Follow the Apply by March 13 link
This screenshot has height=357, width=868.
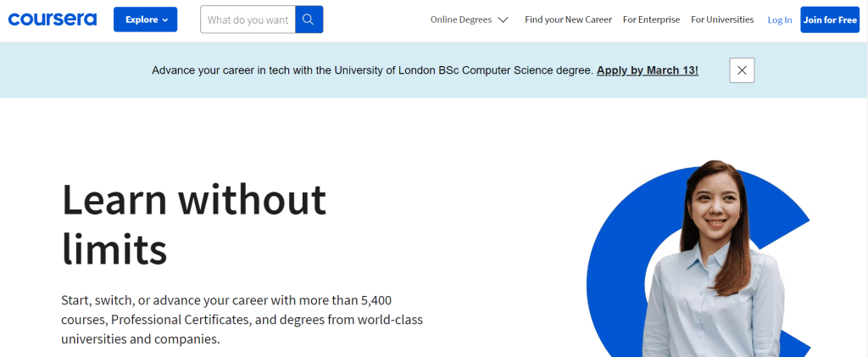(x=647, y=70)
